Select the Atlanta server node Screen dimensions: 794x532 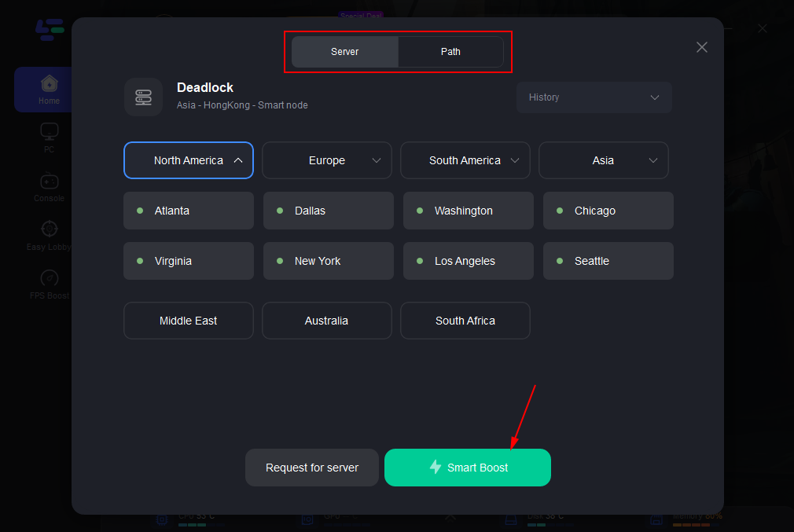click(x=189, y=211)
